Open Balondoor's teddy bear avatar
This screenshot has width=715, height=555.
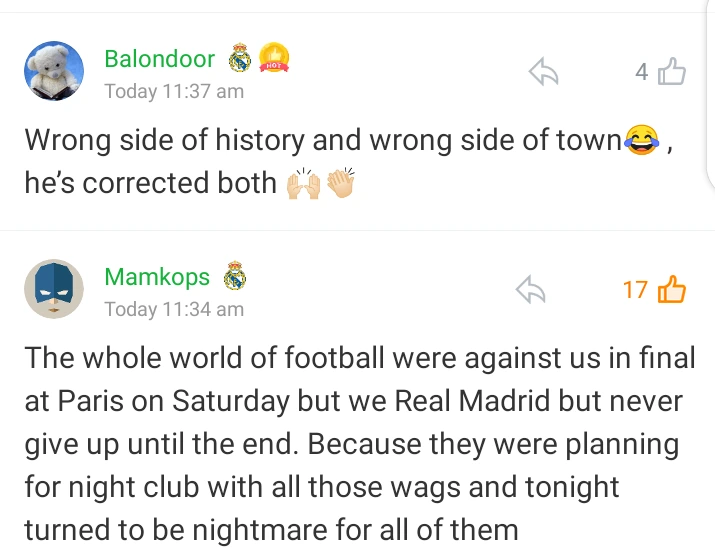53,72
